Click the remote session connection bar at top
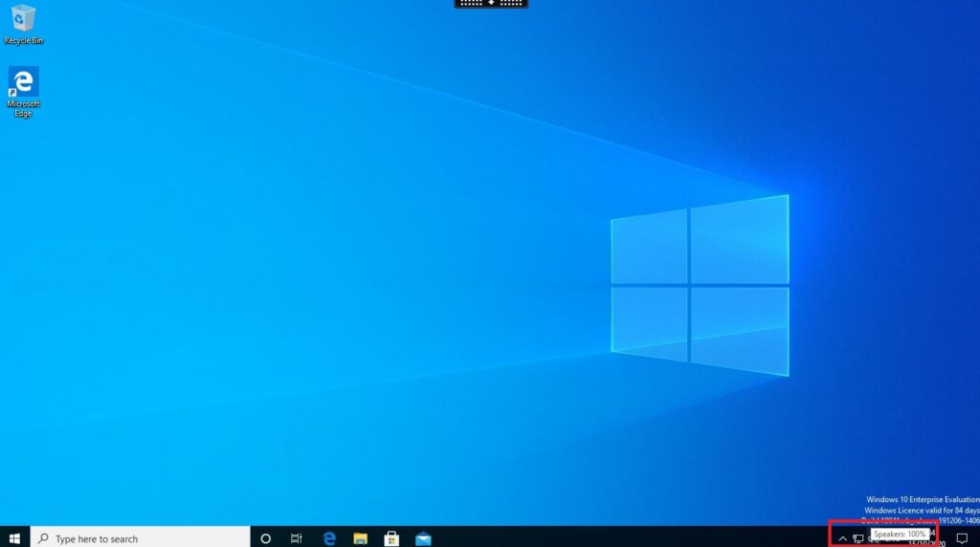Viewport: 980px width, 547px height. tap(491, 4)
